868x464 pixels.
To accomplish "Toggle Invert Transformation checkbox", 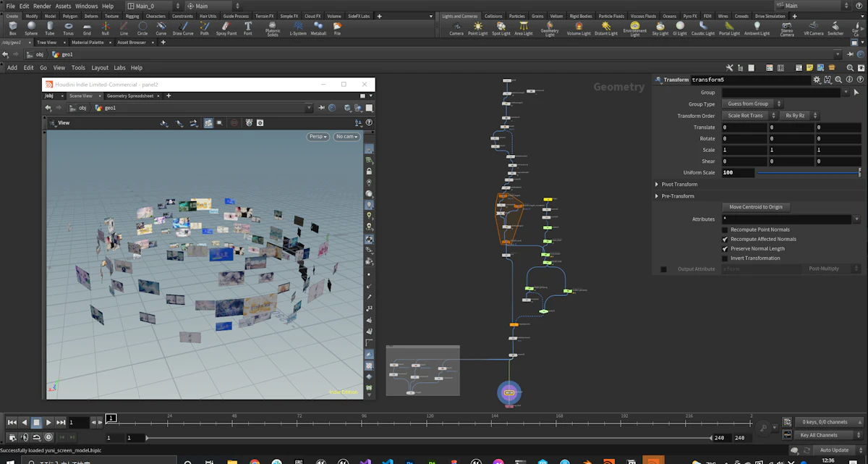I will point(725,258).
